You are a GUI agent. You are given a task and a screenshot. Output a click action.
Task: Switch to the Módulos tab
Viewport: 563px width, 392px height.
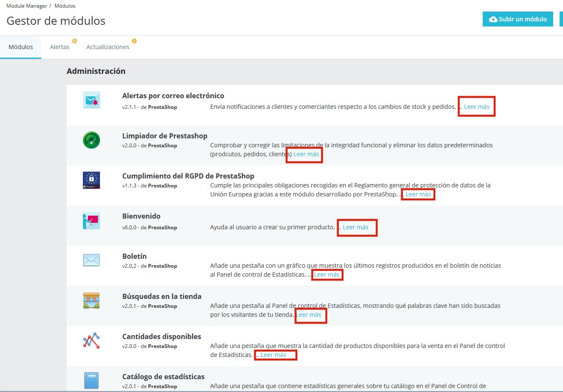(21, 47)
